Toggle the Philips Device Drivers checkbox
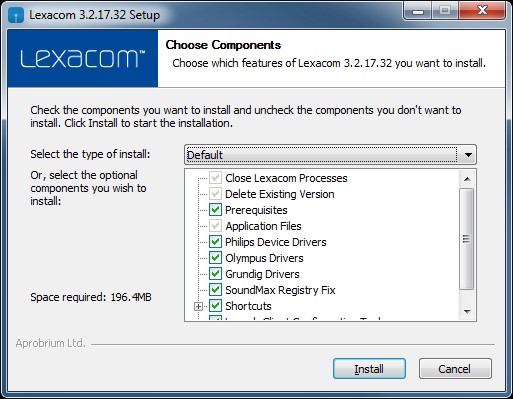 click(215, 242)
